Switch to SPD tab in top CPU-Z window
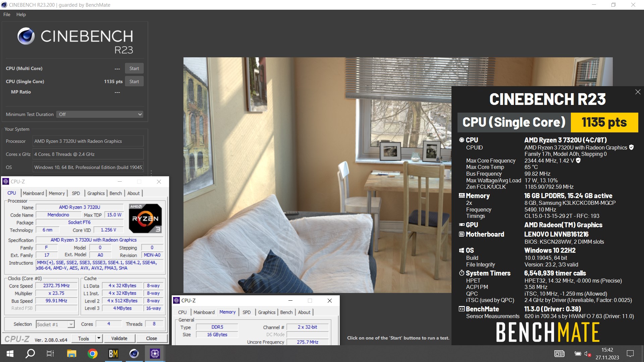Viewport: 644px width, 362px height. (76, 193)
